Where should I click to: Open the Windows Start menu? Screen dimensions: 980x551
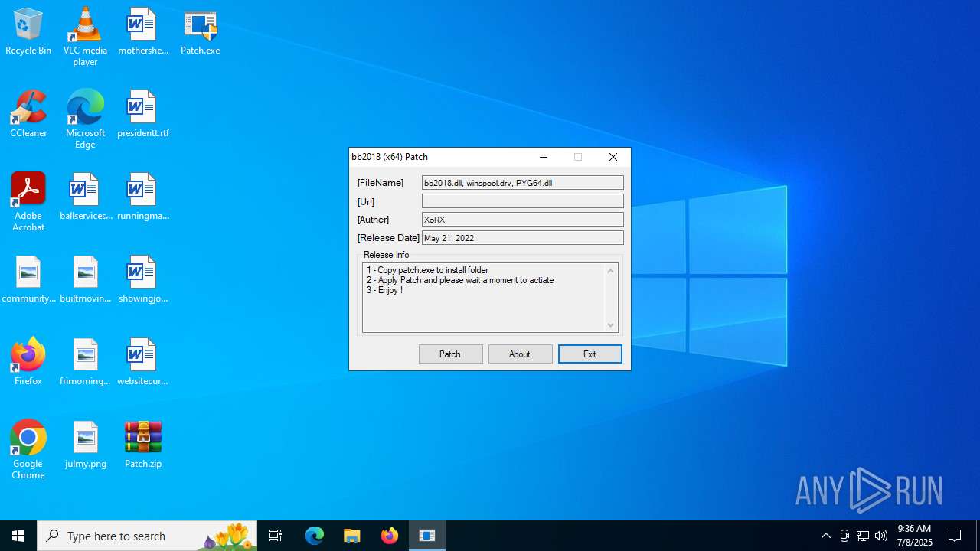click(18, 536)
